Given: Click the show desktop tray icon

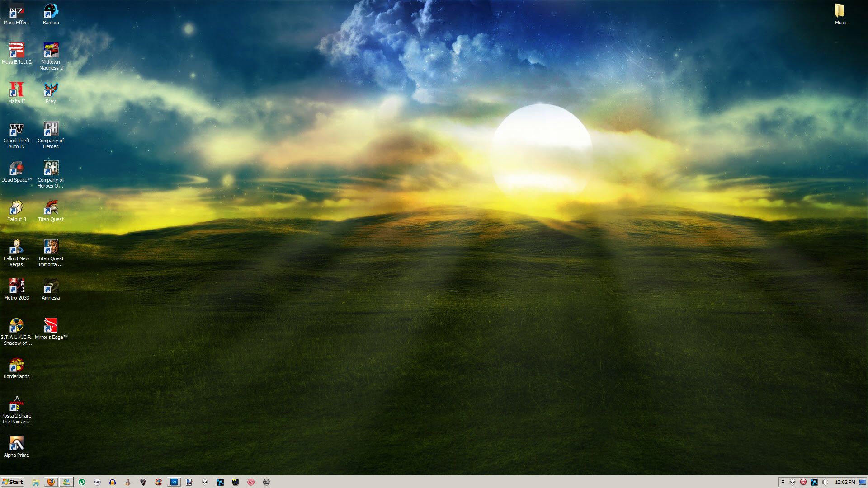Looking at the screenshot, I should (862, 482).
